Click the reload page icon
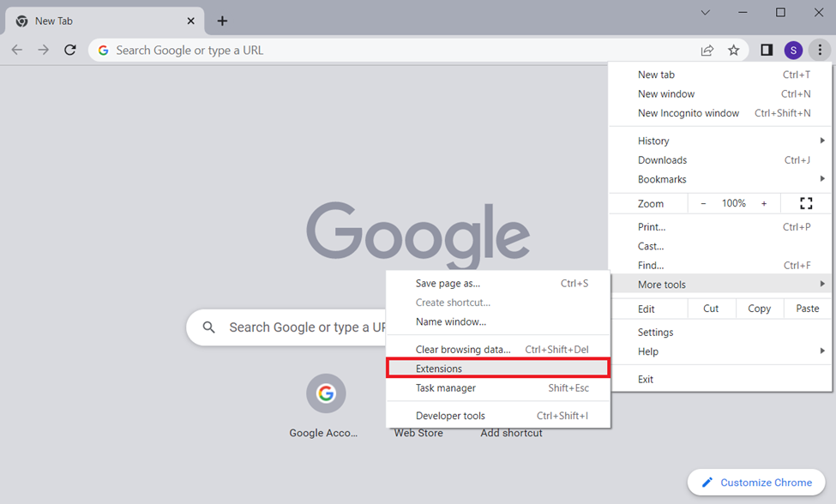The width and height of the screenshot is (836, 504). click(x=70, y=51)
